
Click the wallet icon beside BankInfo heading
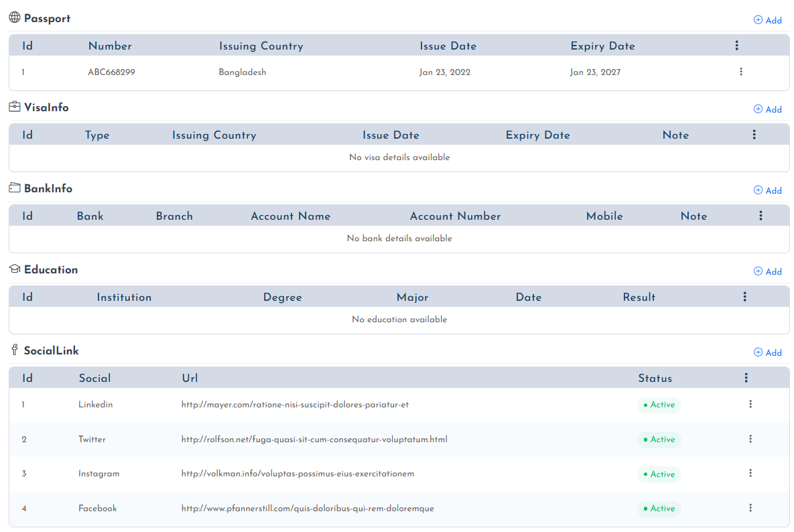(13, 188)
